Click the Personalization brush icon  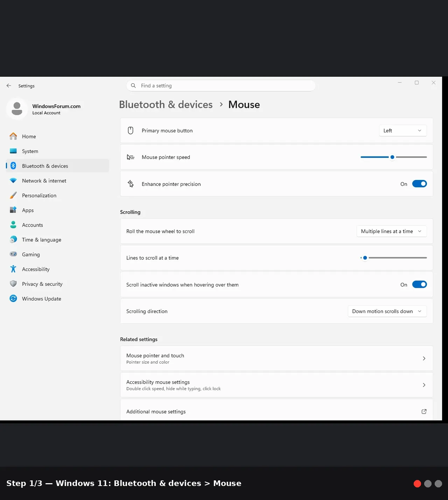point(13,195)
